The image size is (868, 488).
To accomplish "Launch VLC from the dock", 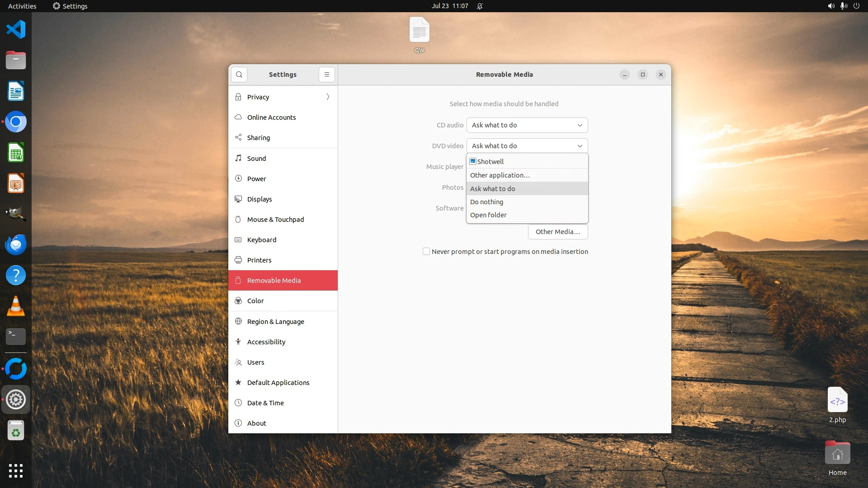I will (x=16, y=306).
